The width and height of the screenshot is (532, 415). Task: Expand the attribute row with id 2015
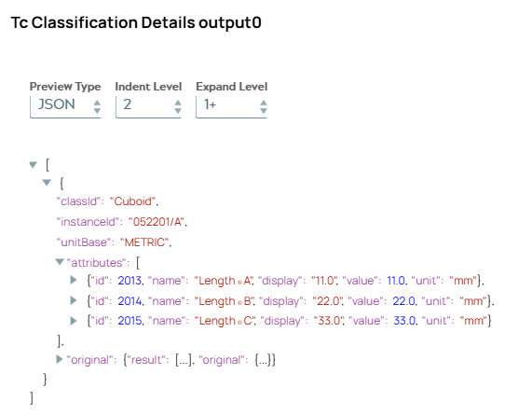tap(74, 321)
